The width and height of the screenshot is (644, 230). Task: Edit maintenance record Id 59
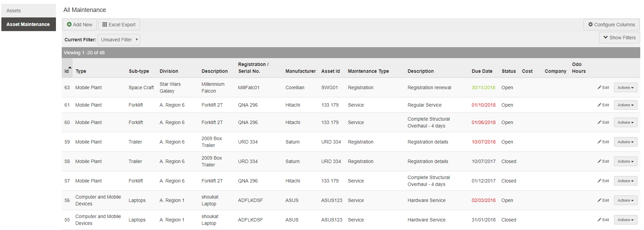[603, 142]
